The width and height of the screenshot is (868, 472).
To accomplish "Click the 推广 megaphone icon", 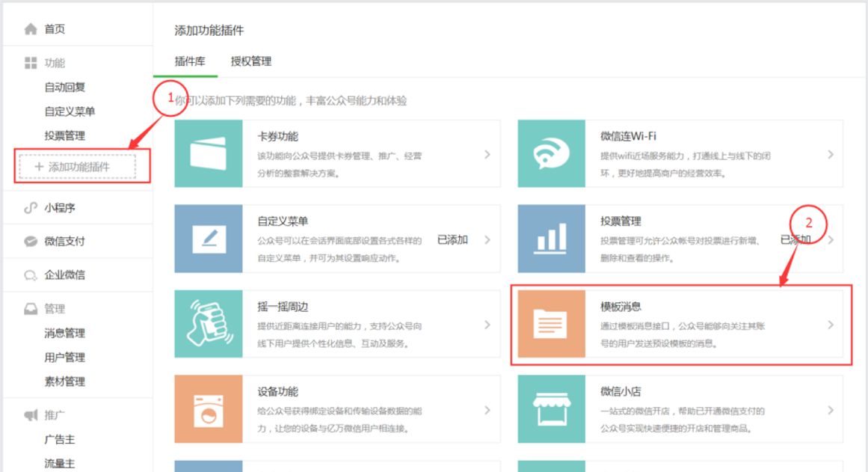I will click(31, 415).
